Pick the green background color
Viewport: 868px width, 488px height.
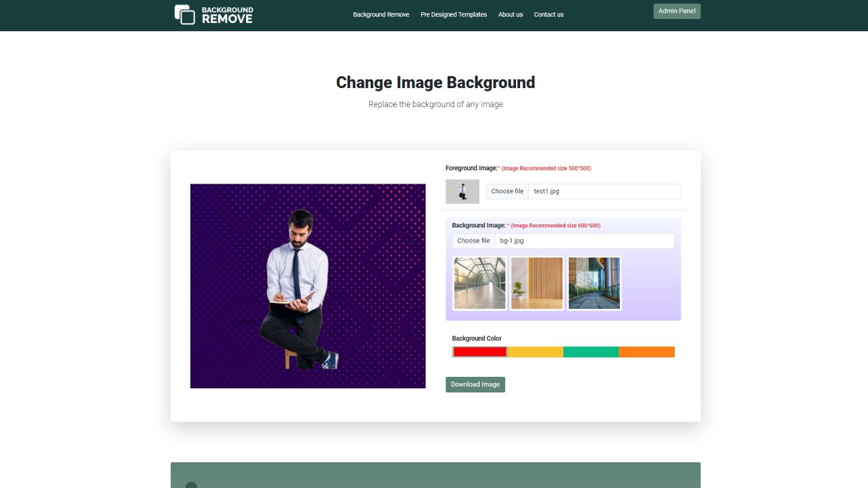(591, 352)
